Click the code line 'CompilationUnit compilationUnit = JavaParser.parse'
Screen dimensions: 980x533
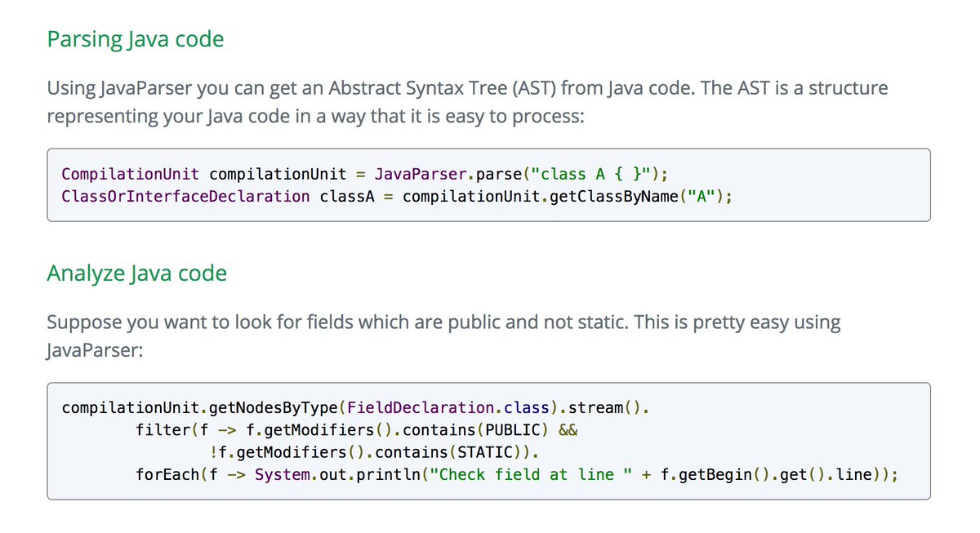click(x=365, y=174)
